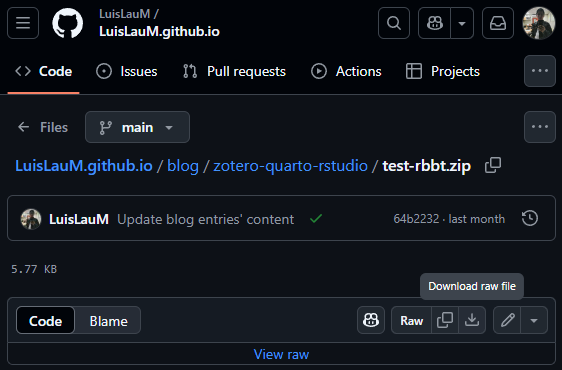Expand the main branch selector
This screenshot has width=562, height=370.
coord(137,127)
